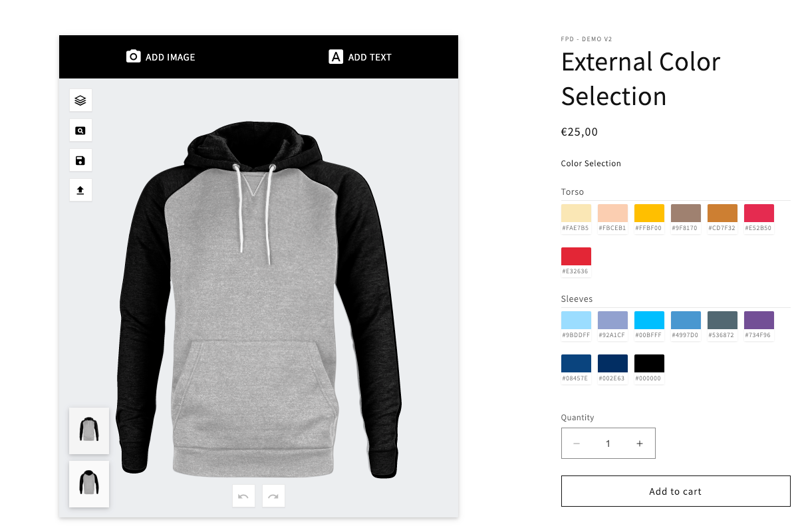Screen dimensions: 798x532
Task: Select torso color #FFBF00
Action: (x=649, y=214)
